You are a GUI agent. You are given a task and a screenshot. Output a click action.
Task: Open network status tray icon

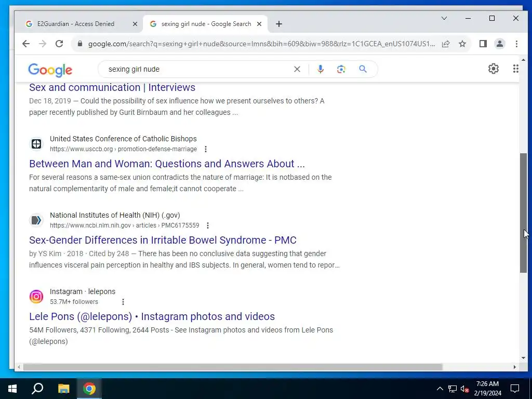(453, 389)
